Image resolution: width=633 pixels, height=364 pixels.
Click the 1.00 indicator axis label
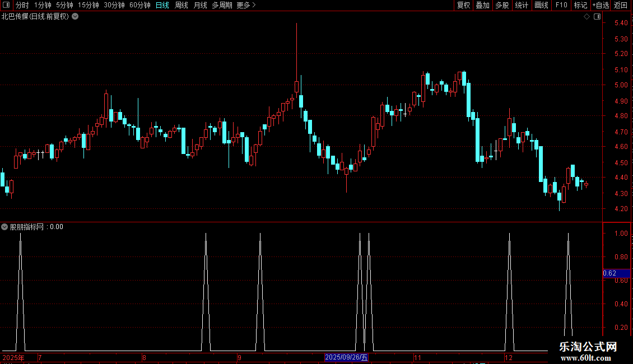[x=621, y=234]
